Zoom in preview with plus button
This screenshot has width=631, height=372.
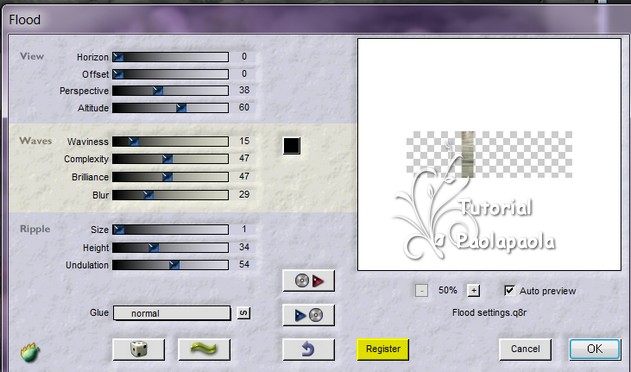point(474,290)
